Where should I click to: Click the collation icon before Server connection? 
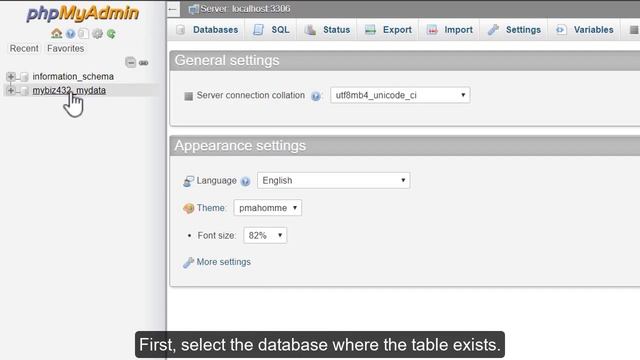pos(188,96)
